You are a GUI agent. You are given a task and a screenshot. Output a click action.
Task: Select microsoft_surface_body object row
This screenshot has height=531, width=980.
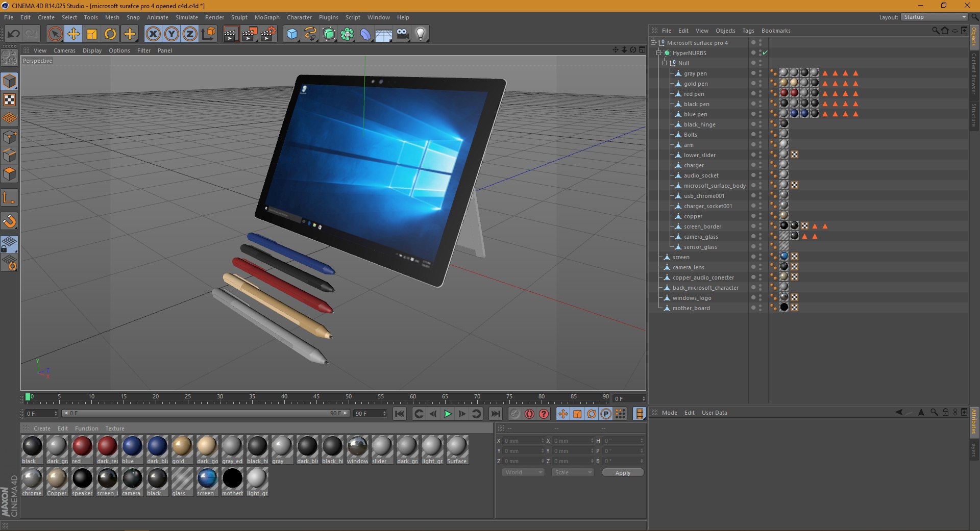pos(715,185)
